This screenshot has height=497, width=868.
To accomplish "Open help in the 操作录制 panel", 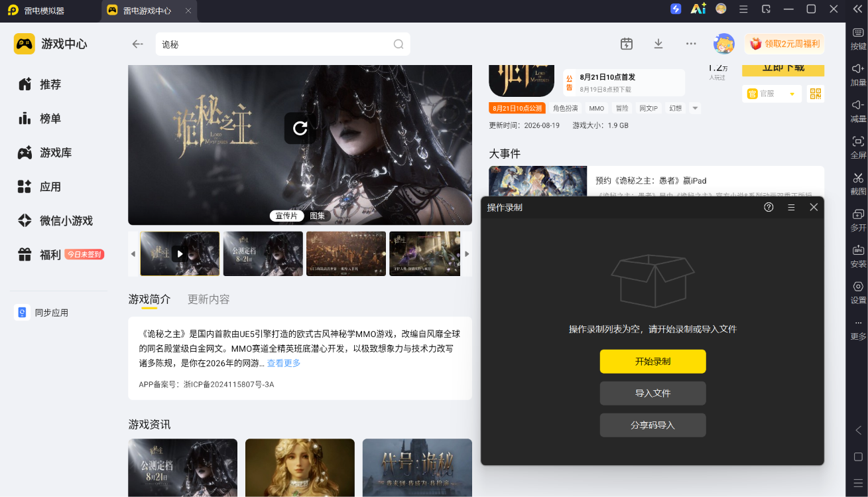I will tap(769, 207).
